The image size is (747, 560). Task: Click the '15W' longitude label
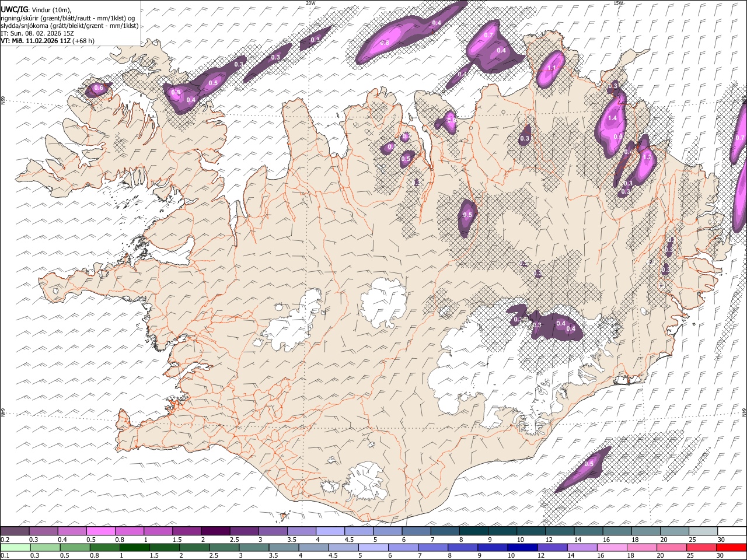coord(618,3)
